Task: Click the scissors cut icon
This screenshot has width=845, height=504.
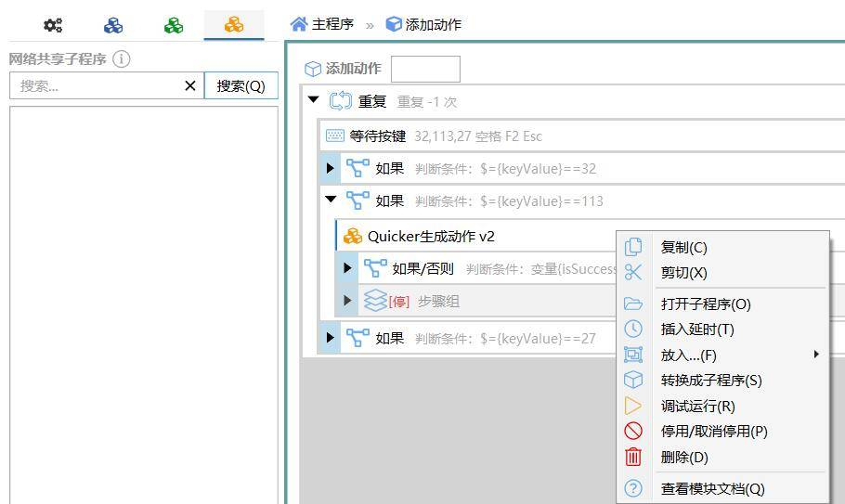Action: [633, 272]
